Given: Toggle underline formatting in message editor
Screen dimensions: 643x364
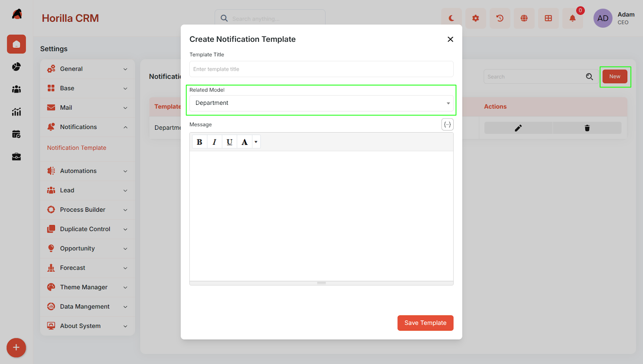Looking at the screenshot, I should 229,142.
